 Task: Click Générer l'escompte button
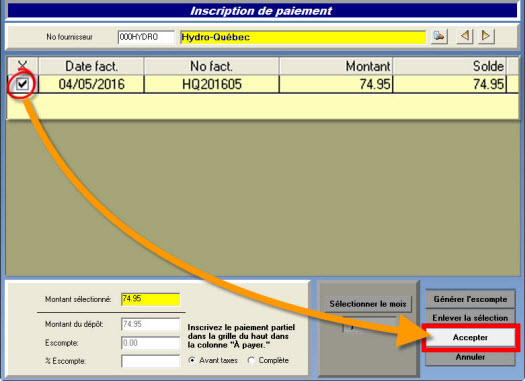pos(470,299)
